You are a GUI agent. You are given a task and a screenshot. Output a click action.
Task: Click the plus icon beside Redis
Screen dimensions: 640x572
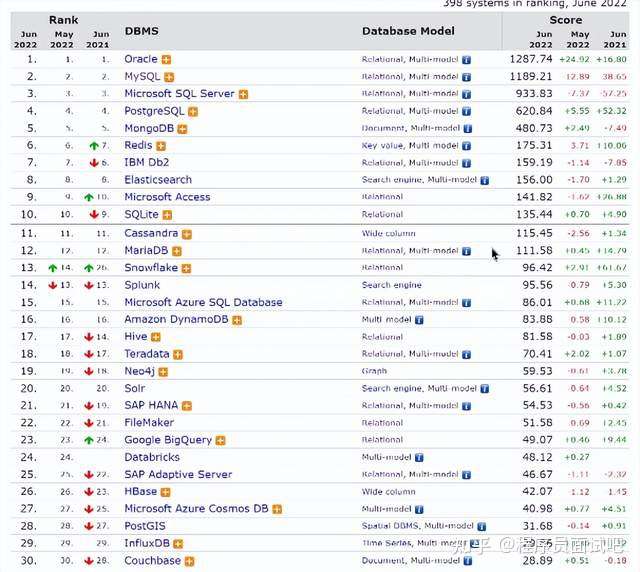pos(161,146)
